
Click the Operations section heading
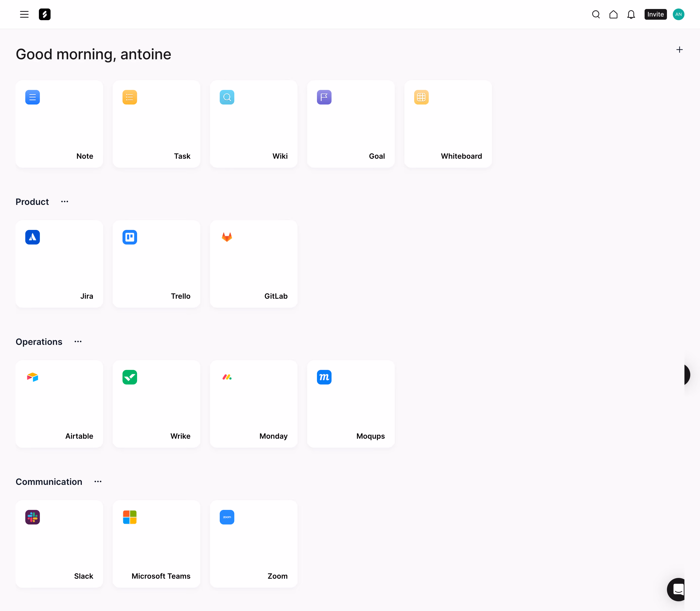point(39,342)
